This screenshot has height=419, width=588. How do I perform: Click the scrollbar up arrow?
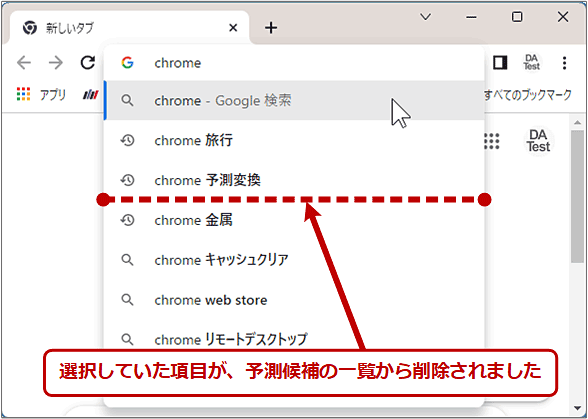[577, 123]
